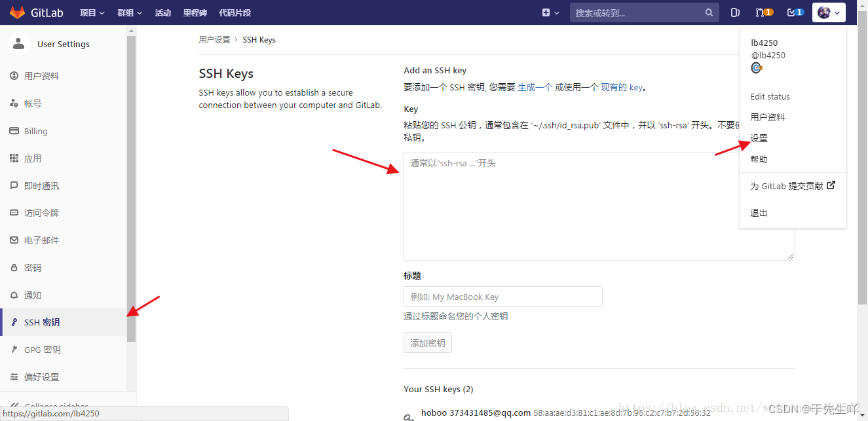The width and height of the screenshot is (868, 421).
Task: Choose 设置 from the user menu
Action: pos(758,138)
